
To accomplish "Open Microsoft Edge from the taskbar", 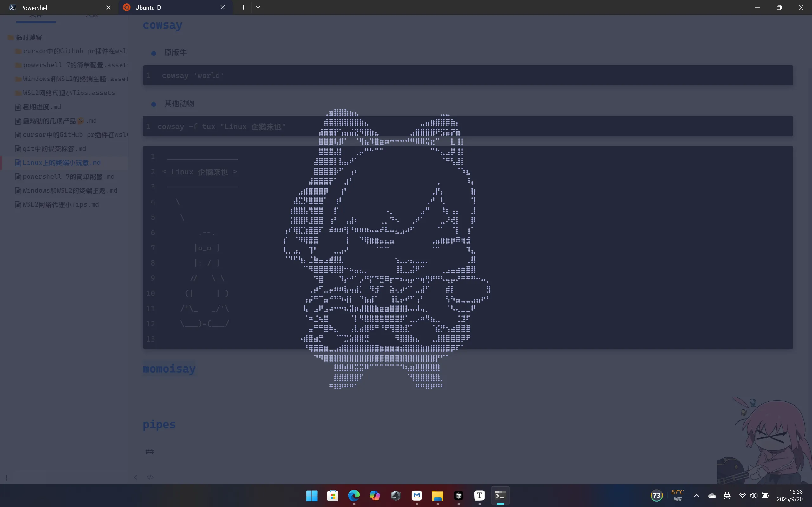I will 354,496.
